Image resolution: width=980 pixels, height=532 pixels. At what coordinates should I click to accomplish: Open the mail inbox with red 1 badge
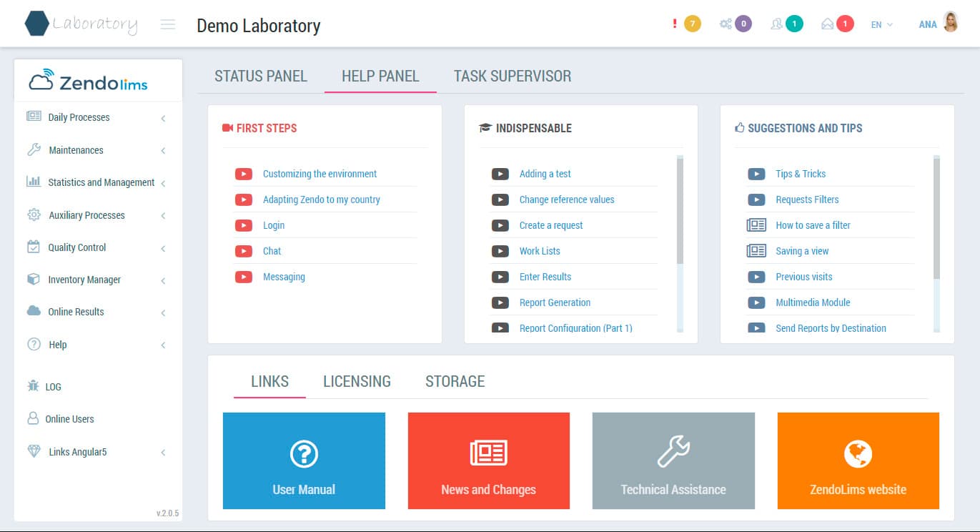[845, 24]
